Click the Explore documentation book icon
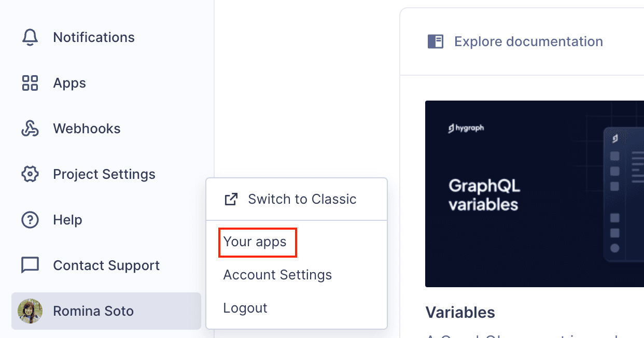 click(436, 41)
